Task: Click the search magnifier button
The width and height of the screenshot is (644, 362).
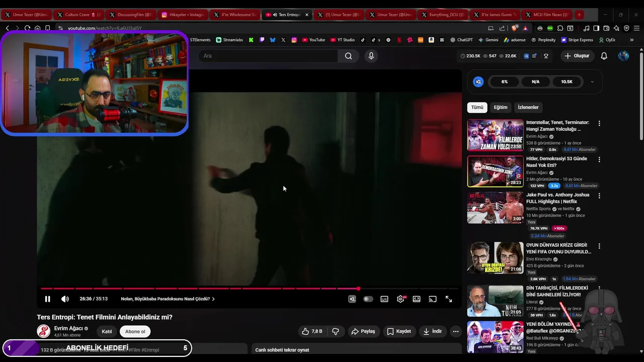Action: [348, 56]
